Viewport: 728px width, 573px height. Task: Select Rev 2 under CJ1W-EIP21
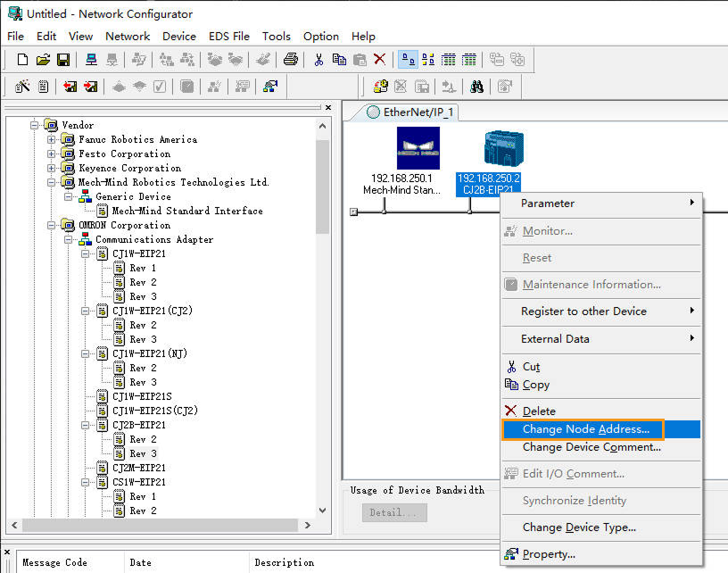(142, 281)
